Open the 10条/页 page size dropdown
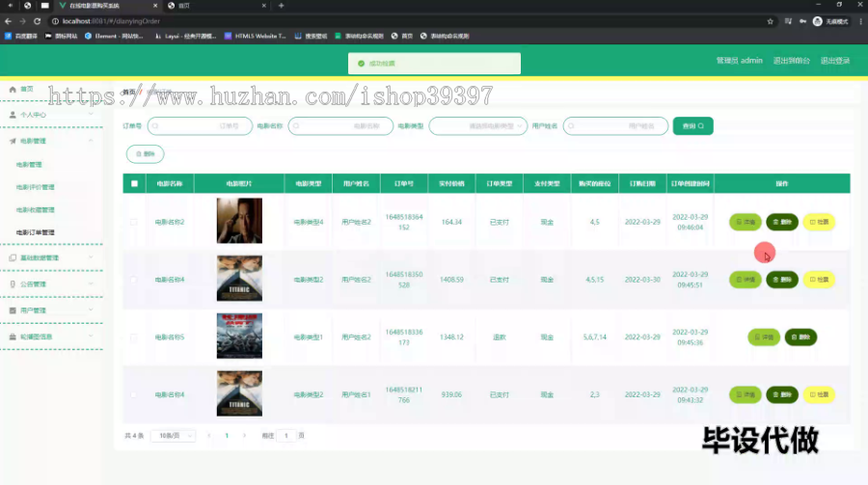This screenshot has height=485, width=868. [x=174, y=436]
